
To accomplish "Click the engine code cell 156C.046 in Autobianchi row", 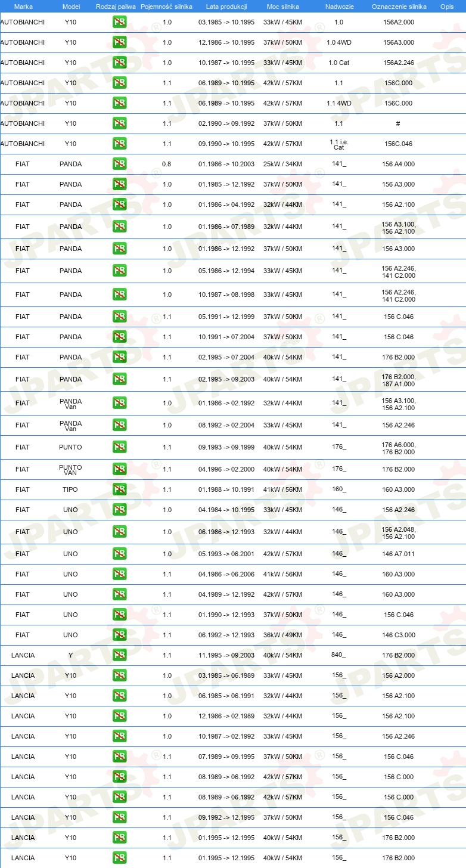I will 399,144.
